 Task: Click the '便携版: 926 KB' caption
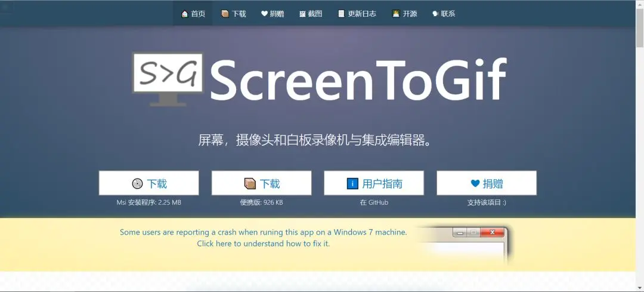[x=261, y=202]
